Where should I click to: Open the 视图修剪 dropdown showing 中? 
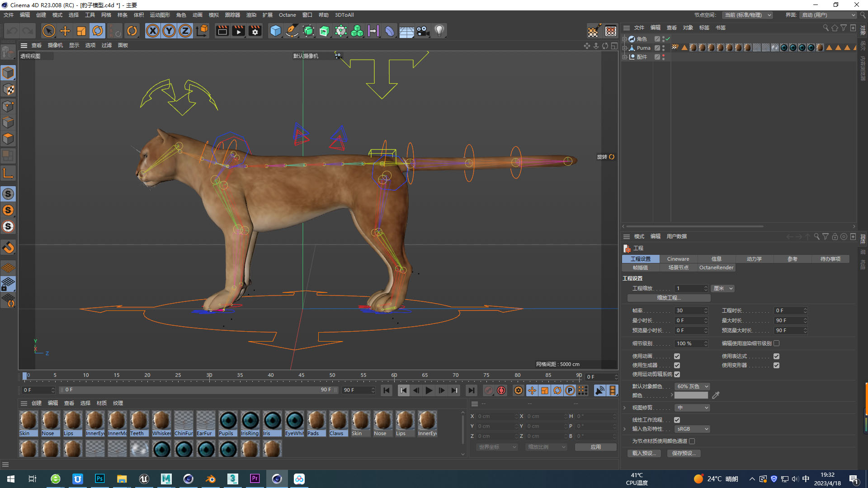coord(692,408)
